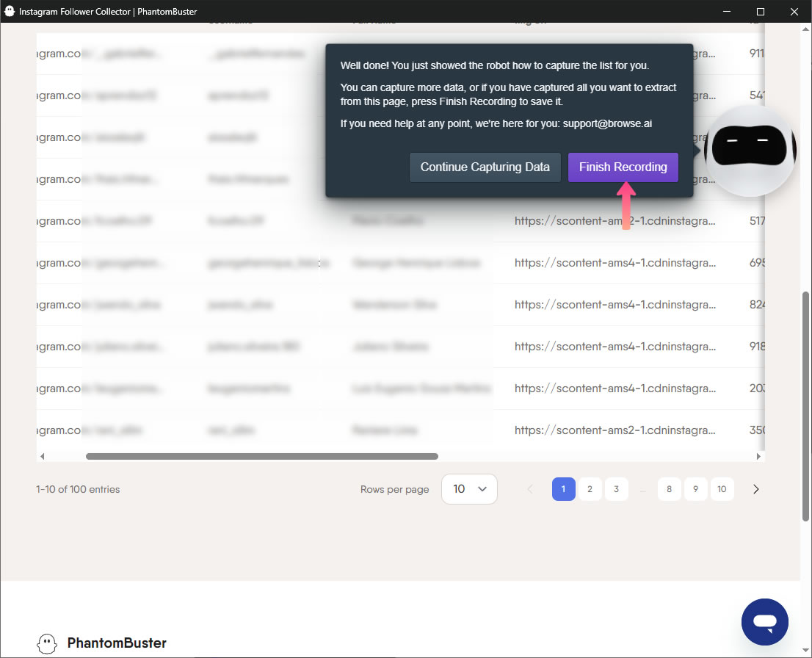
Task: Close the PhantomBuster window
Action: [794, 12]
